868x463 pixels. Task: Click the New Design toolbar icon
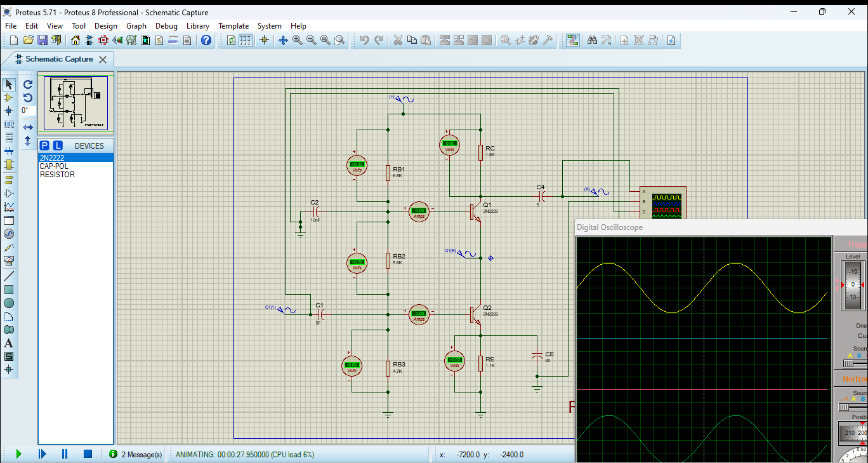pos(14,40)
